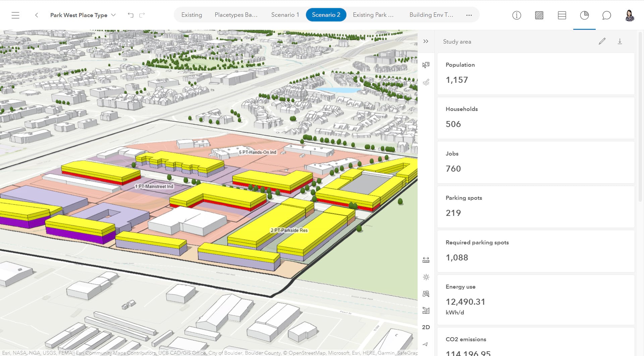Switch to the Scenario 1 tab

[285, 15]
